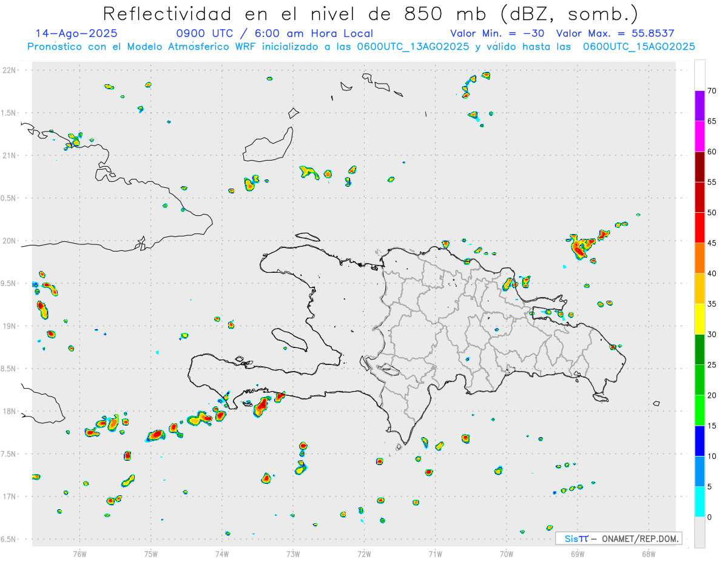The image size is (728, 562).
Task: Click the colorbar value '20'
Action: pyautogui.click(x=712, y=395)
